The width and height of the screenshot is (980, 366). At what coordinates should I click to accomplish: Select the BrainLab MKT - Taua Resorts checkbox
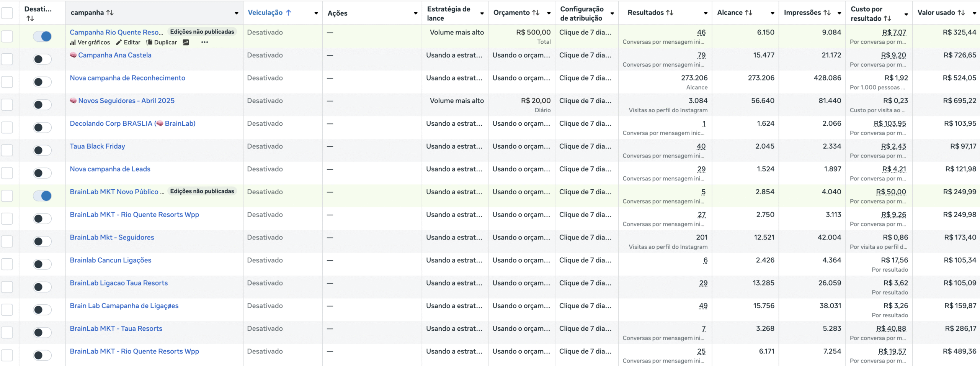click(7, 333)
